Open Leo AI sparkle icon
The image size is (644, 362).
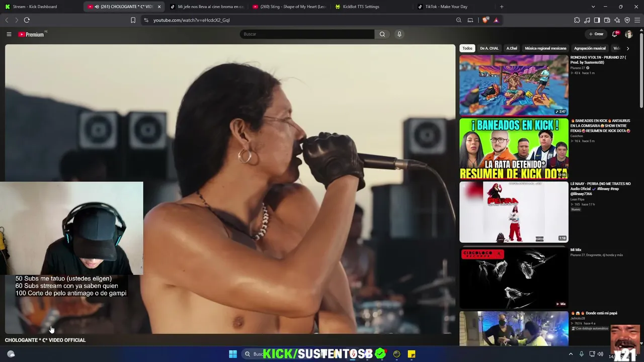coord(617,20)
